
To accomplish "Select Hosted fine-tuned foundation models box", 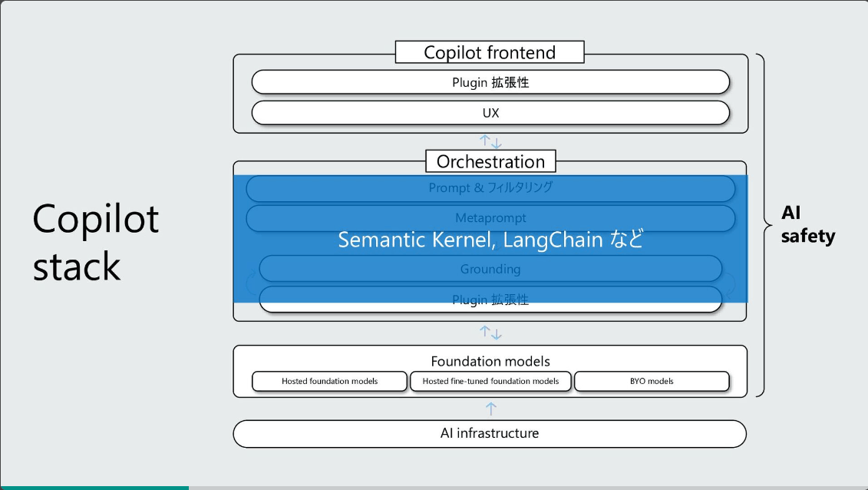I will point(490,381).
